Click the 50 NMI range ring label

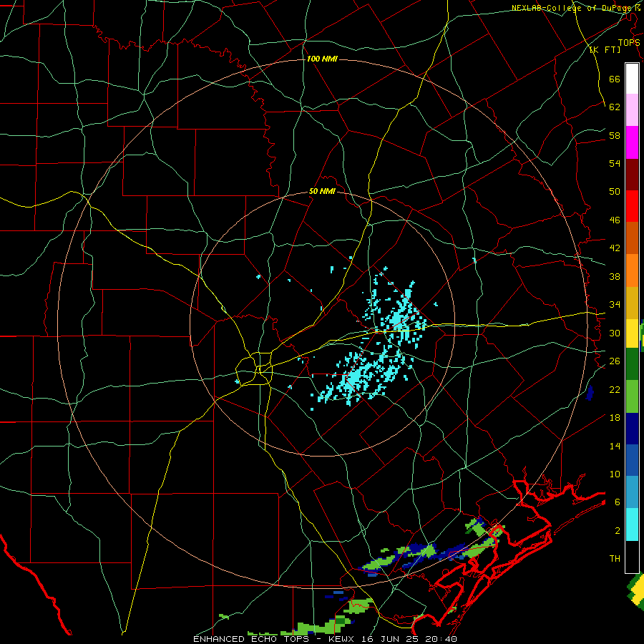pos(322,191)
